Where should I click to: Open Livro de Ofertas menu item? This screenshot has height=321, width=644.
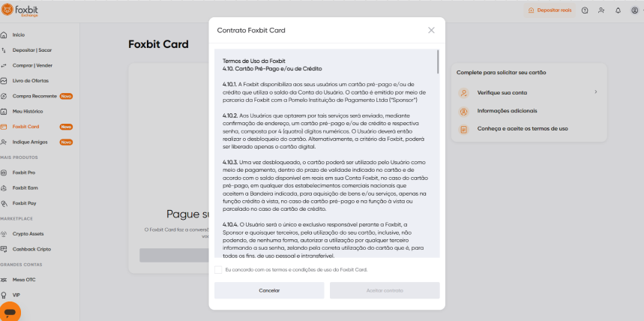pyautogui.click(x=31, y=80)
